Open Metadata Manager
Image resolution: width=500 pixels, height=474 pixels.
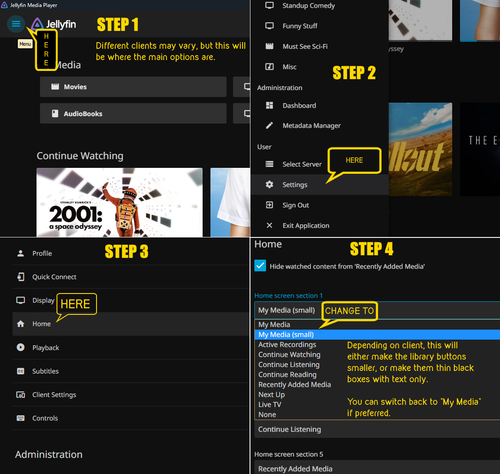click(x=311, y=126)
